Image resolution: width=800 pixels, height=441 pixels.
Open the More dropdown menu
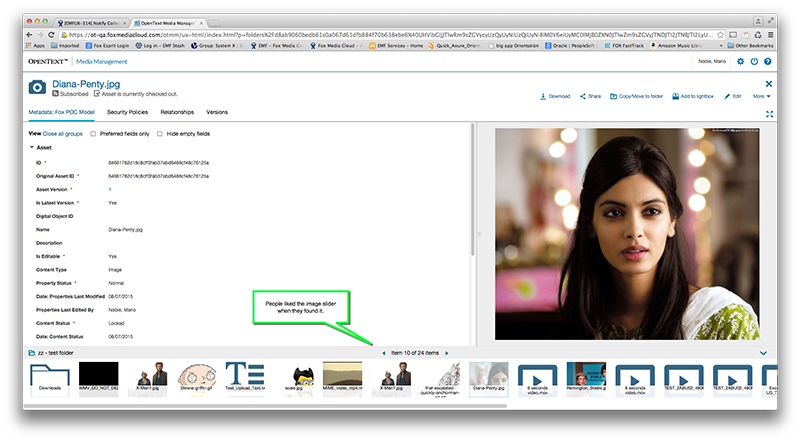761,96
